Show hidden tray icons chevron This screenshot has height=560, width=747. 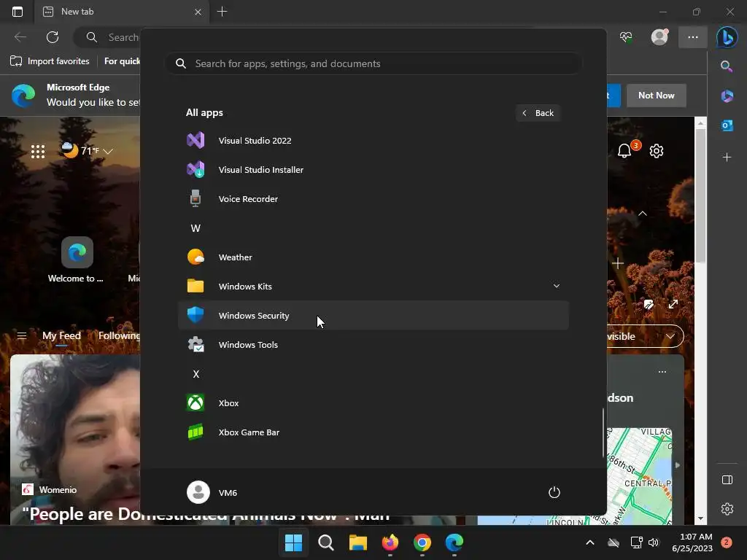coord(589,542)
